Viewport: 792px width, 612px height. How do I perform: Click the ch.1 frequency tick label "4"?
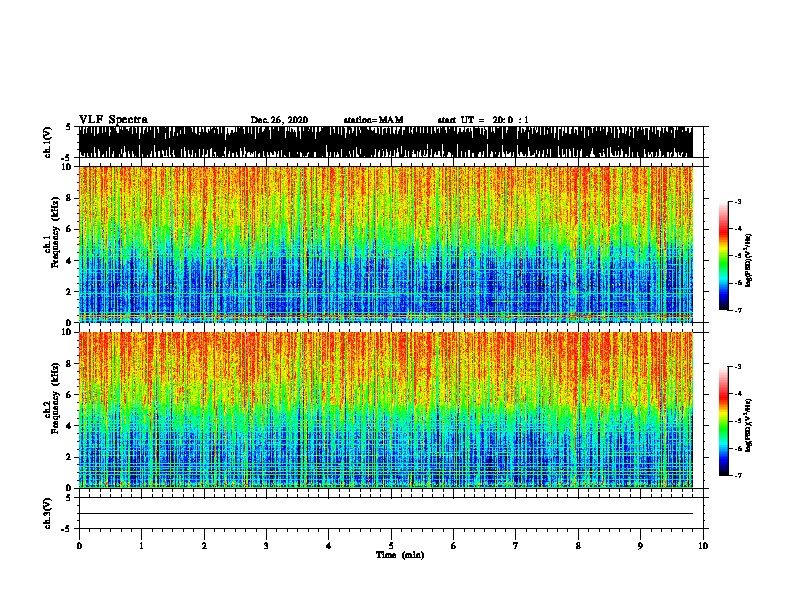click(x=70, y=261)
